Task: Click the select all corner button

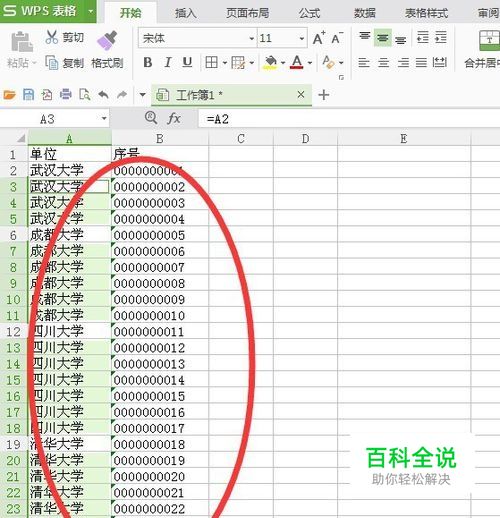Action: (21, 138)
